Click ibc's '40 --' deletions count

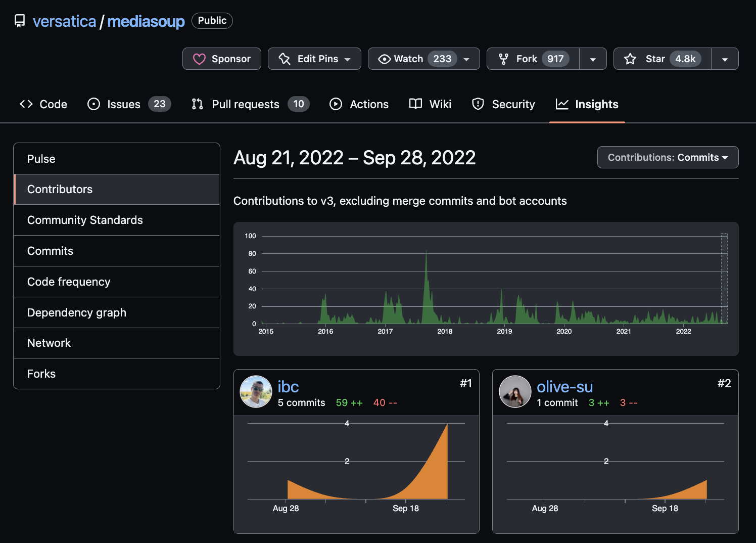tap(385, 403)
